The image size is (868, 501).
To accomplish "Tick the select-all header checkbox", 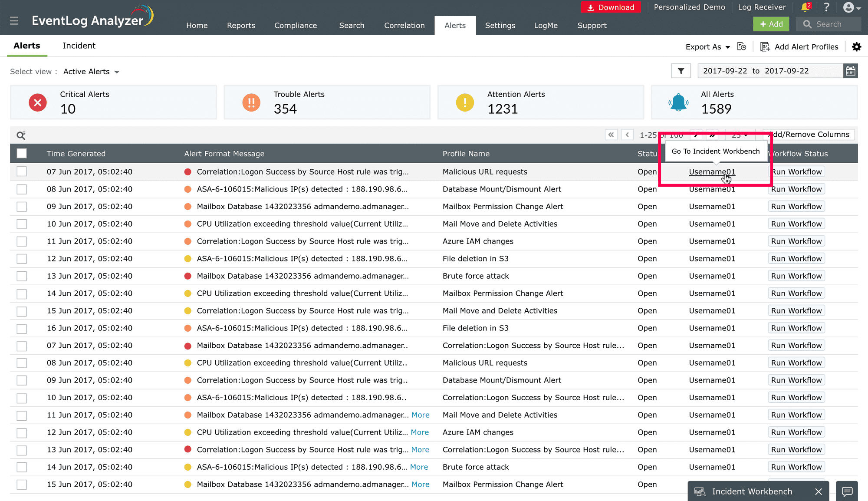I will tap(22, 153).
